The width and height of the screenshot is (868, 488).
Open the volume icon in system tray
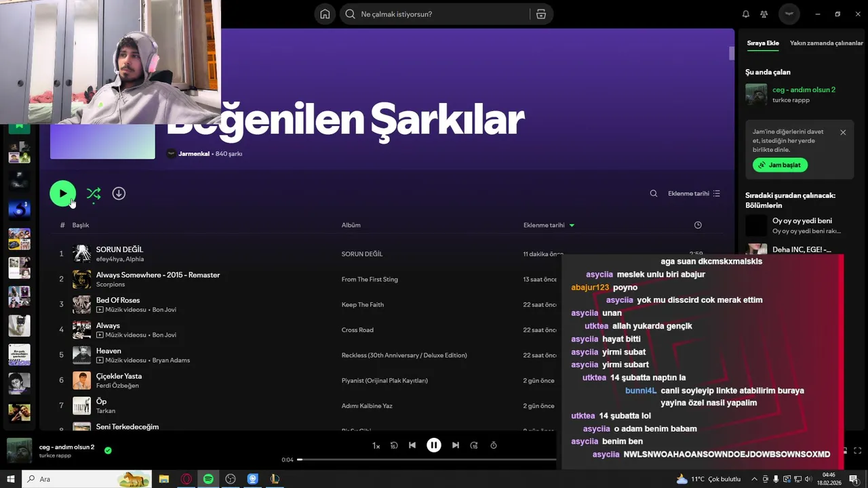809,479
